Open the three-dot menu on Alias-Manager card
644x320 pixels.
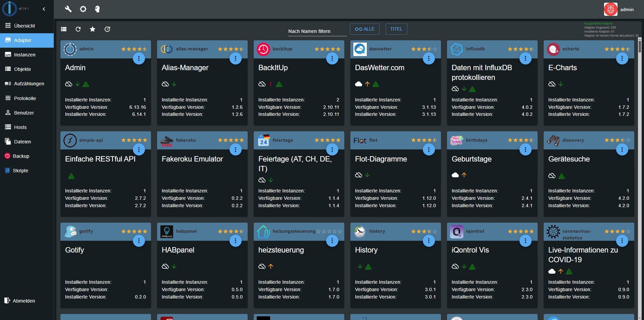pyautogui.click(x=236, y=58)
